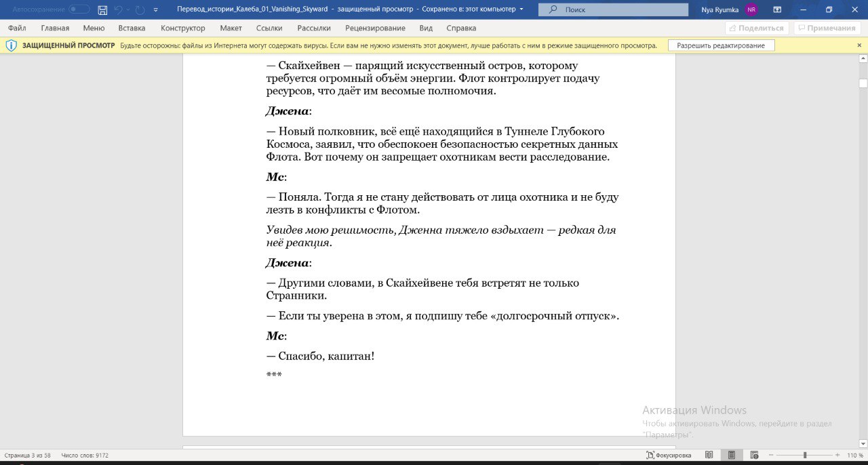Click the text Увидев мою решимость
The width and height of the screenshot is (868, 465).
[330, 230]
